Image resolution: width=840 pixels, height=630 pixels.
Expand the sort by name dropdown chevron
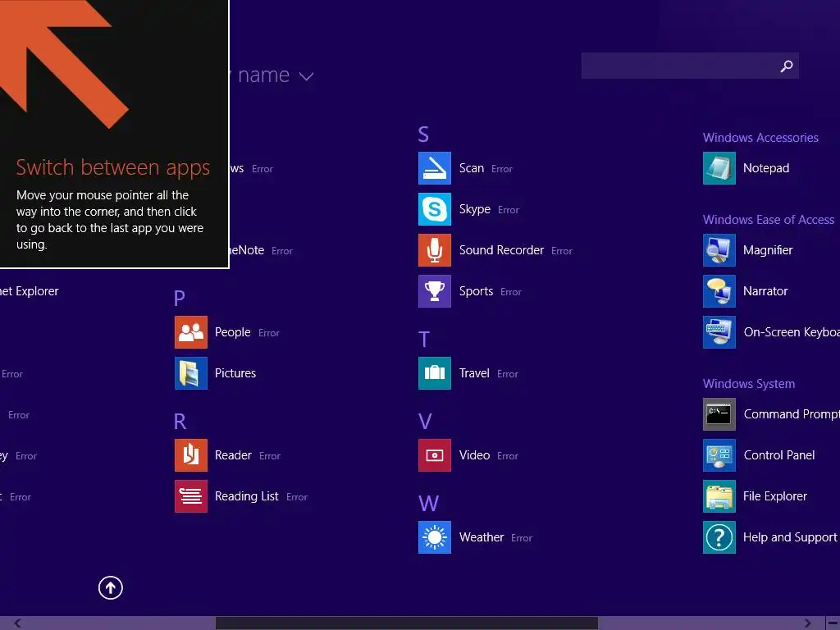[306, 76]
